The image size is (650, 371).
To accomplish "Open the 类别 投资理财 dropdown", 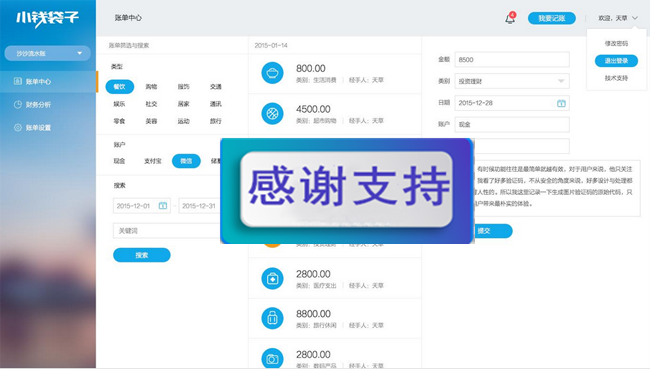I will [512, 81].
